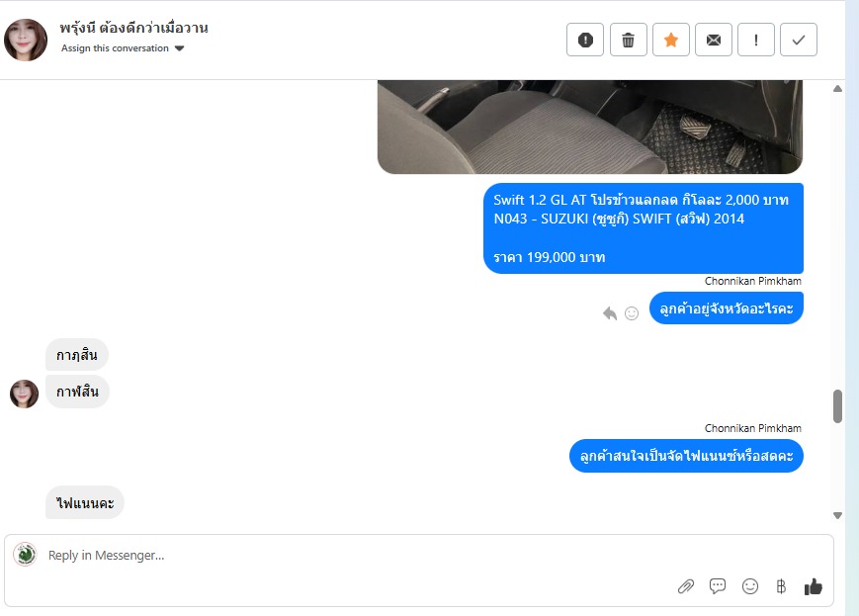This screenshot has width=859, height=616.
Task: Open saved replies speech bubble icon
Action: coord(718,586)
